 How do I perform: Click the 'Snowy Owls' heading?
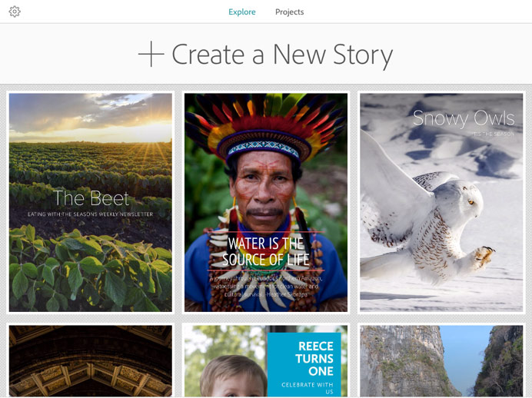click(464, 118)
